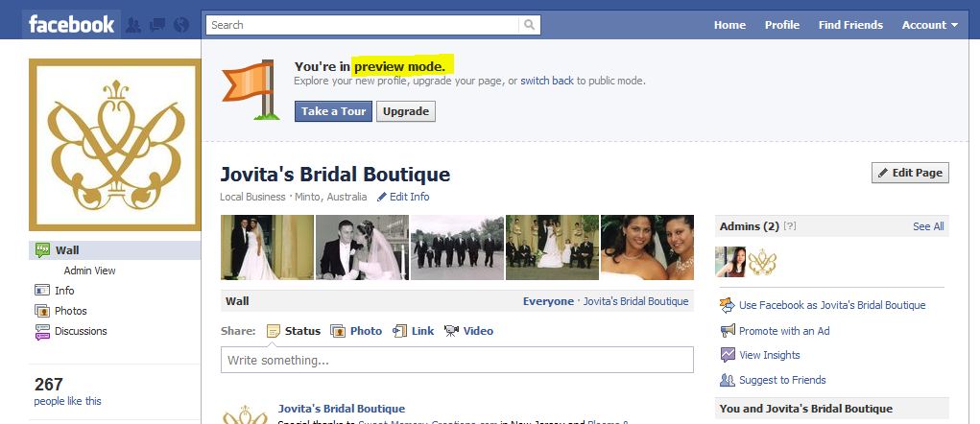Click the View Insights chart icon
This screenshot has width=980, height=424.
[728, 355]
